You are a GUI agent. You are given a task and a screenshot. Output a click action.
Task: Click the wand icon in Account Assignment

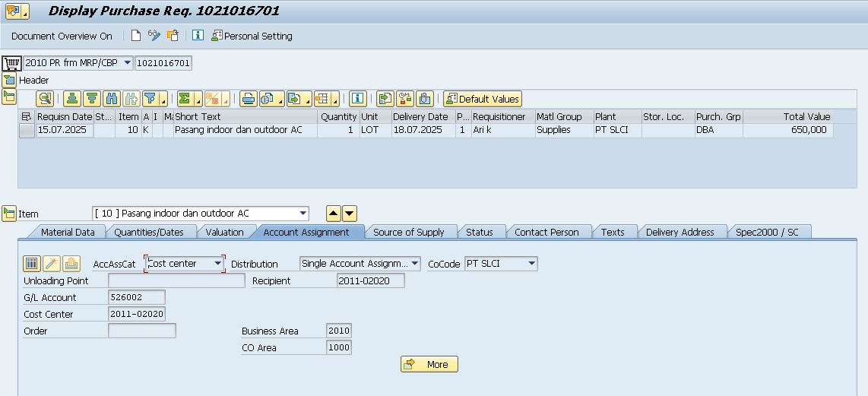[x=52, y=264]
